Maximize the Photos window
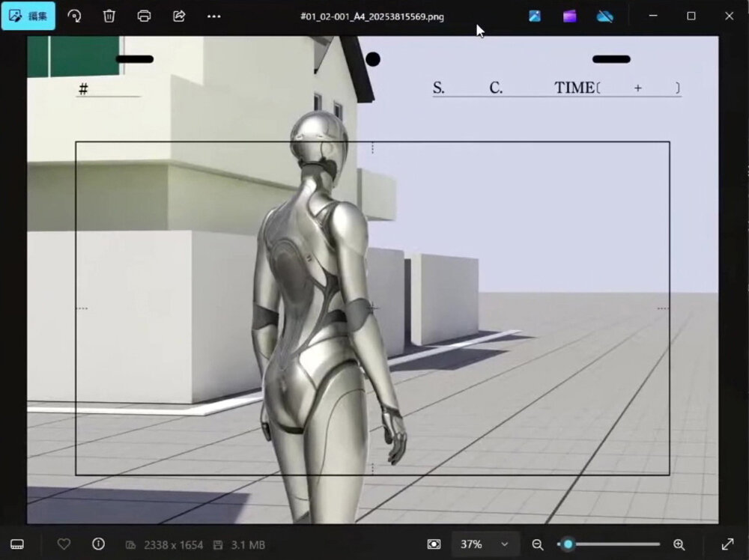 (691, 16)
